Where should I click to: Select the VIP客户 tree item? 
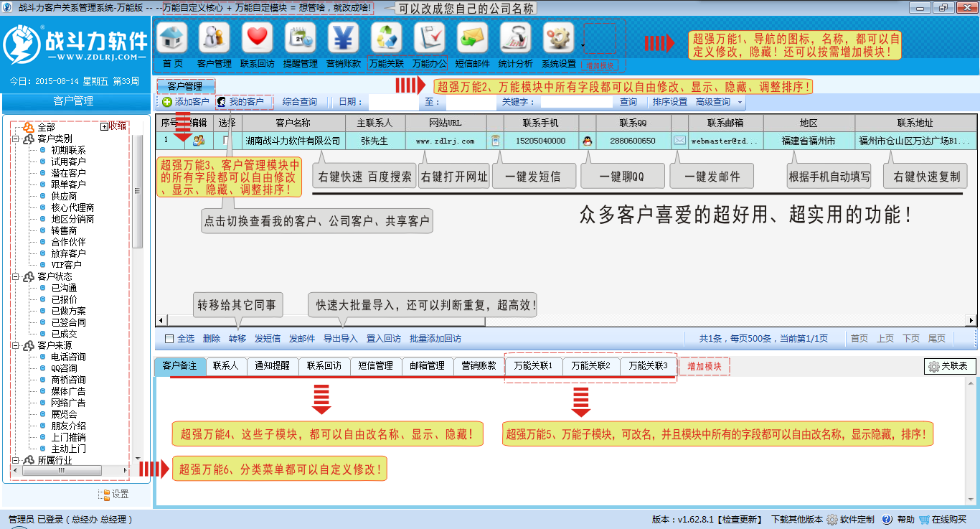[66, 265]
